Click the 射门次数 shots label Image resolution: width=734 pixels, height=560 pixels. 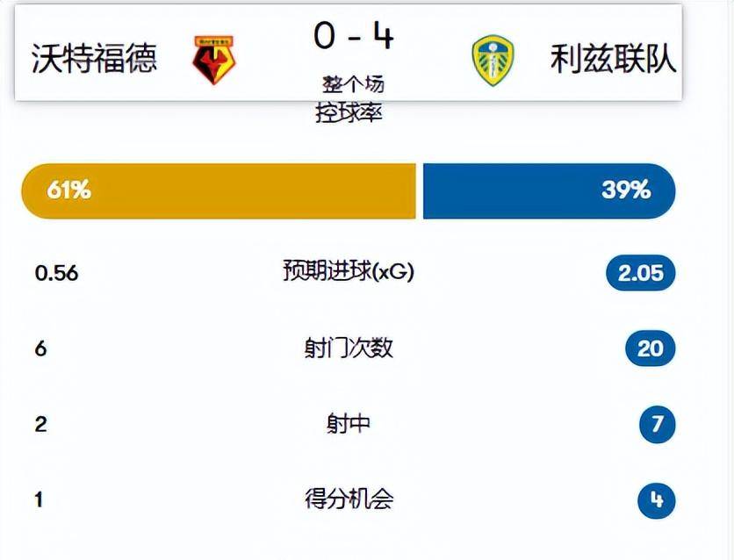tap(348, 348)
